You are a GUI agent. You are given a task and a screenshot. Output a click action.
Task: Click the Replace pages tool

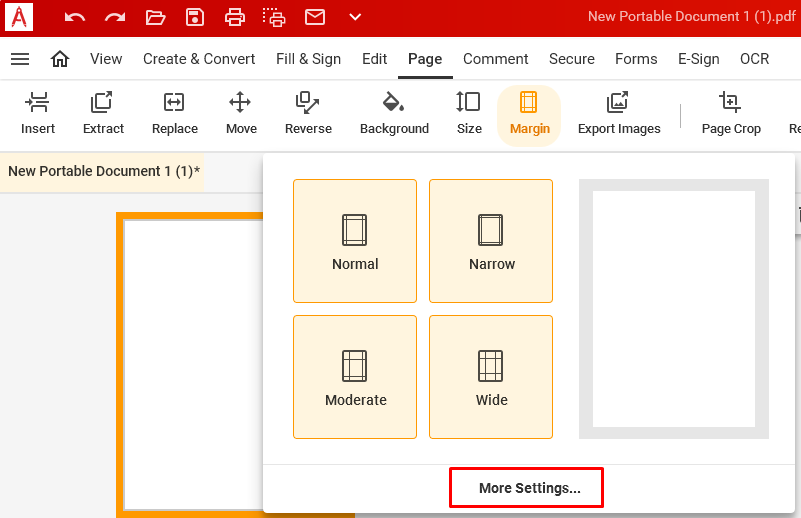pyautogui.click(x=175, y=113)
